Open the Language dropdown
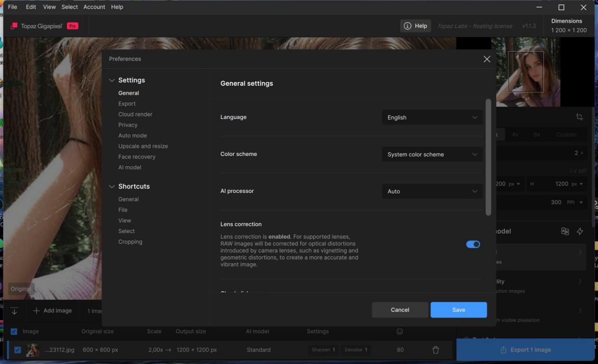 click(x=432, y=118)
